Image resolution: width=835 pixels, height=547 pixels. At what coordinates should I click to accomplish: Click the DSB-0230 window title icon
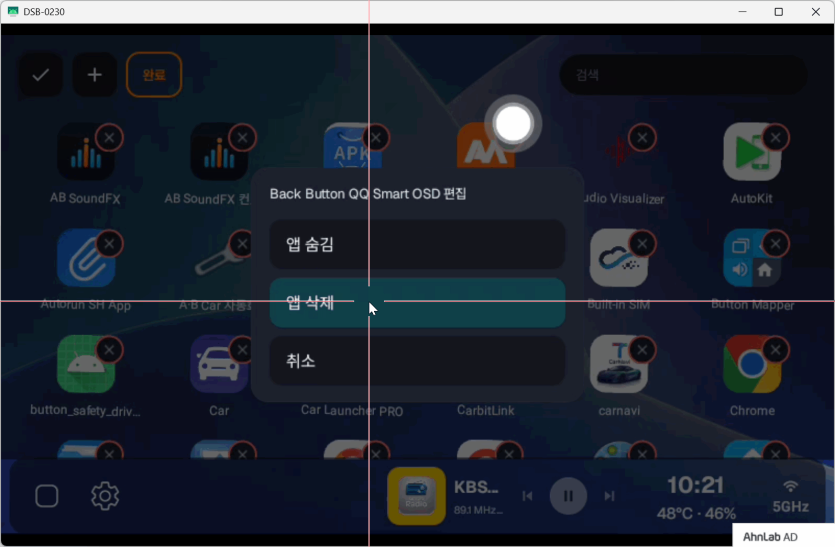pos(13,12)
